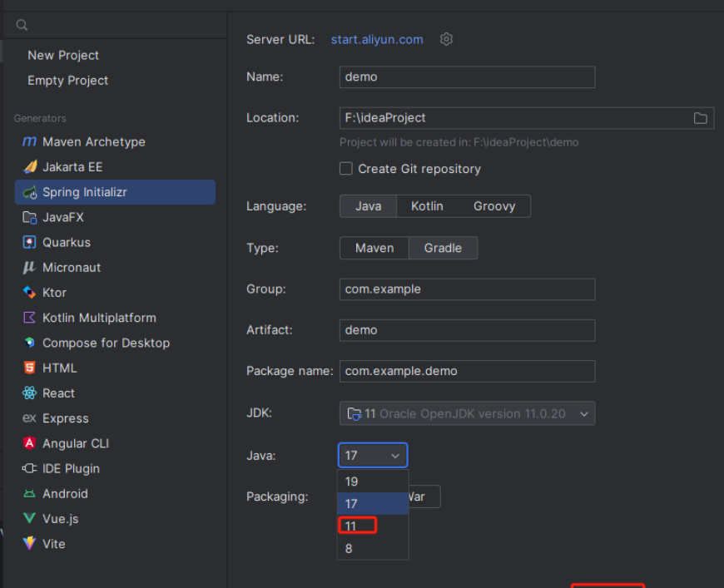
Task: Click the Vue.js logo icon
Action: (x=30, y=518)
